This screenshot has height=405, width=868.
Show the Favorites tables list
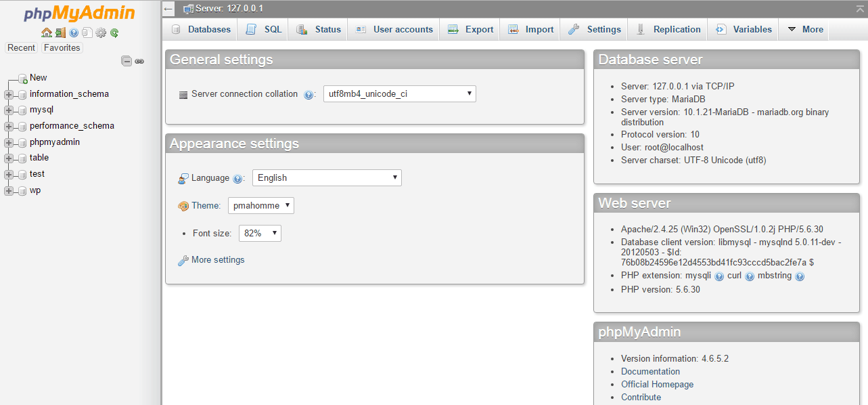point(62,47)
